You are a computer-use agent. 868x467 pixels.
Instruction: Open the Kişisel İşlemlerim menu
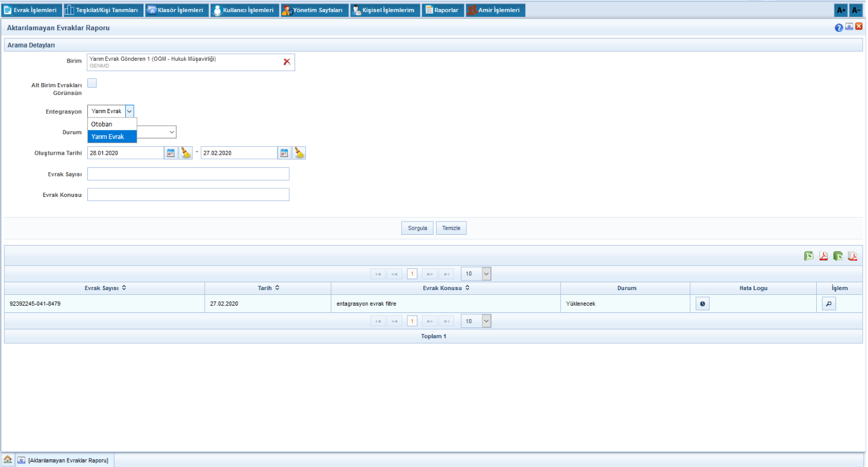(x=386, y=10)
